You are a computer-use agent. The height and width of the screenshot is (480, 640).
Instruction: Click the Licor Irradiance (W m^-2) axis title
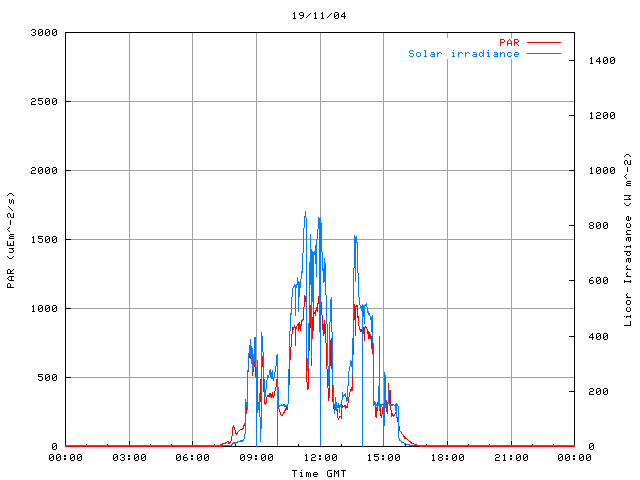point(628,240)
